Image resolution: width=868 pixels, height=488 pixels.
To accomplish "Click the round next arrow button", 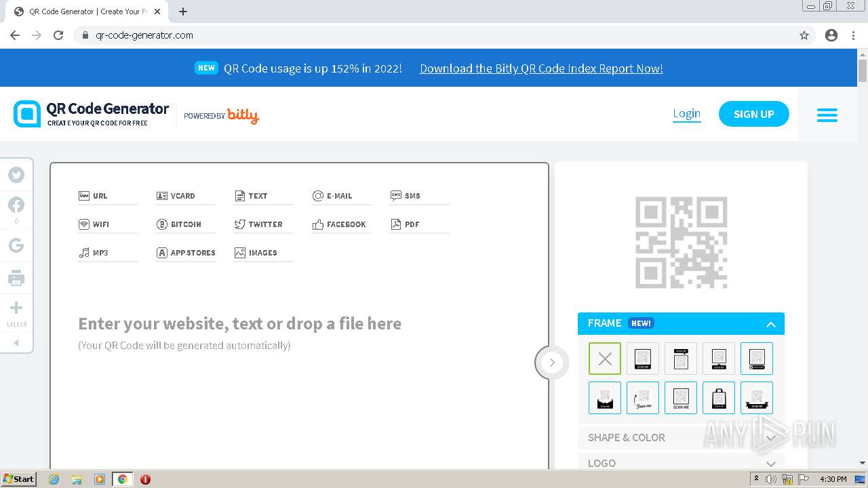I will 552,363.
